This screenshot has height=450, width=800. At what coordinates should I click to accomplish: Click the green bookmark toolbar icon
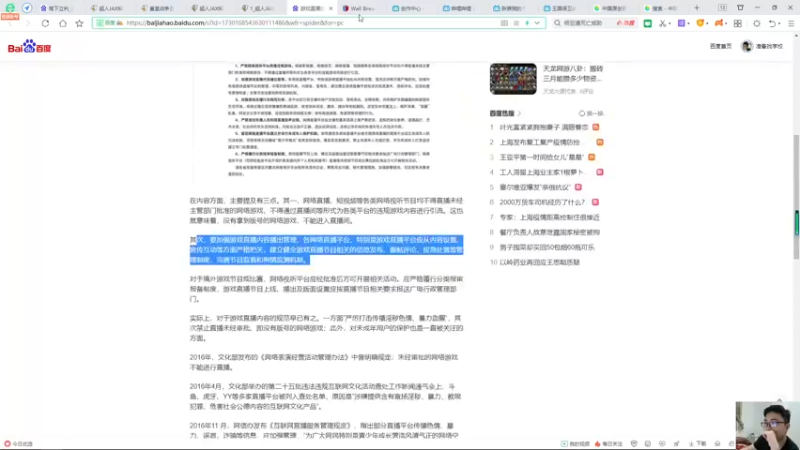click(647, 23)
